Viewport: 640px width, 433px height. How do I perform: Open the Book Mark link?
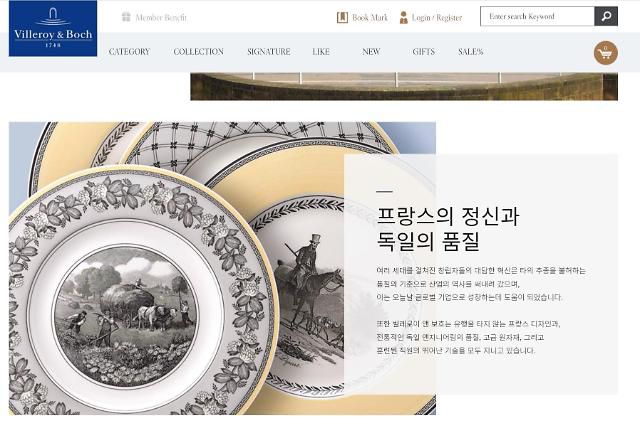(370, 18)
